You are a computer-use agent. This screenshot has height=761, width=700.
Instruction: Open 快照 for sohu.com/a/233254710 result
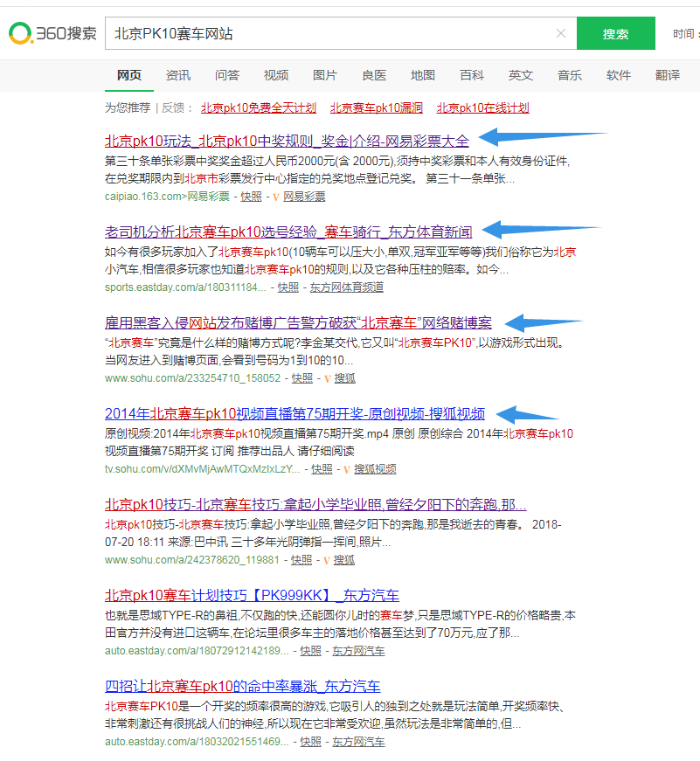point(302,378)
